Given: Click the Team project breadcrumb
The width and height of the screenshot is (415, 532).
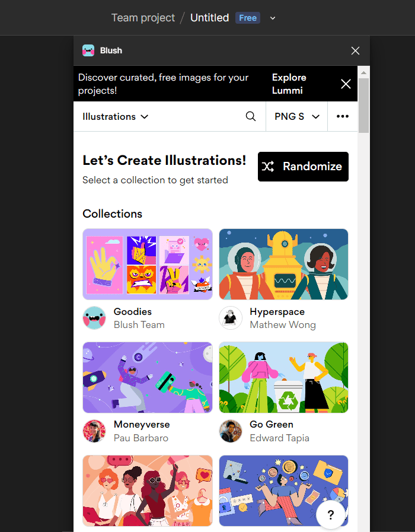Looking at the screenshot, I should click(x=143, y=18).
